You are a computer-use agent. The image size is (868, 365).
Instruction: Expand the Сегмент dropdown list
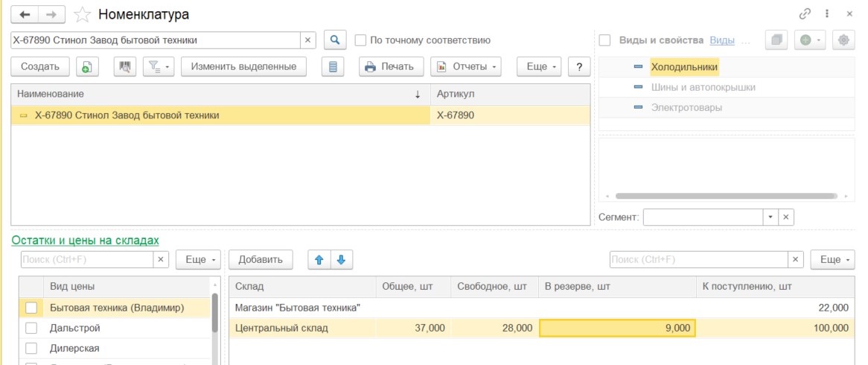pyautogui.click(x=770, y=217)
